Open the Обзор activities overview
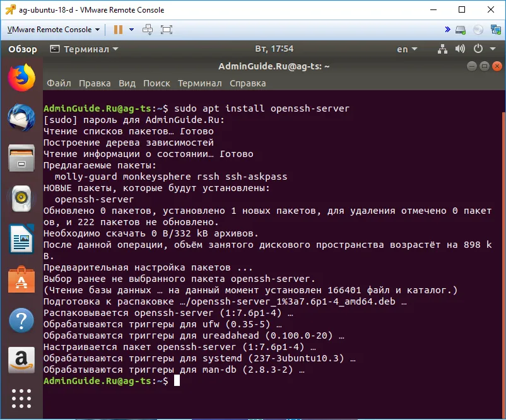This screenshot has width=506, height=420. click(x=23, y=49)
